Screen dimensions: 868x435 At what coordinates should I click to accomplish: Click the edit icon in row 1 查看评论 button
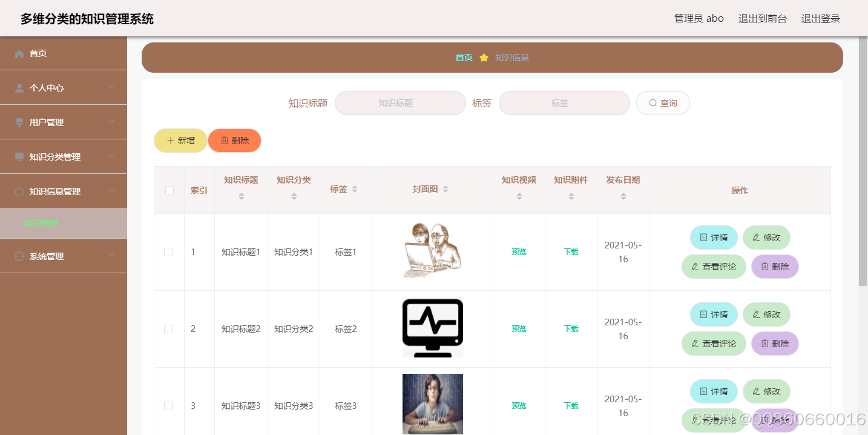pos(695,267)
